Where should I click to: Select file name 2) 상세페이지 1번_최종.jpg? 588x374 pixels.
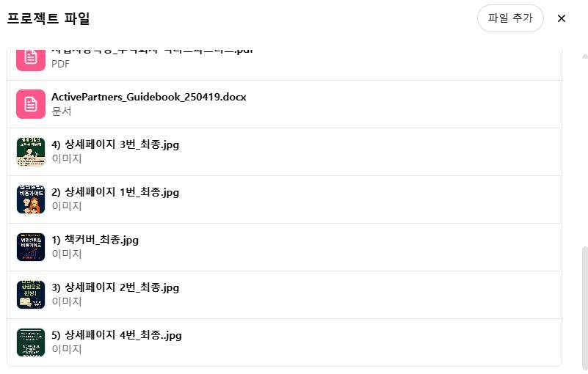pos(115,192)
